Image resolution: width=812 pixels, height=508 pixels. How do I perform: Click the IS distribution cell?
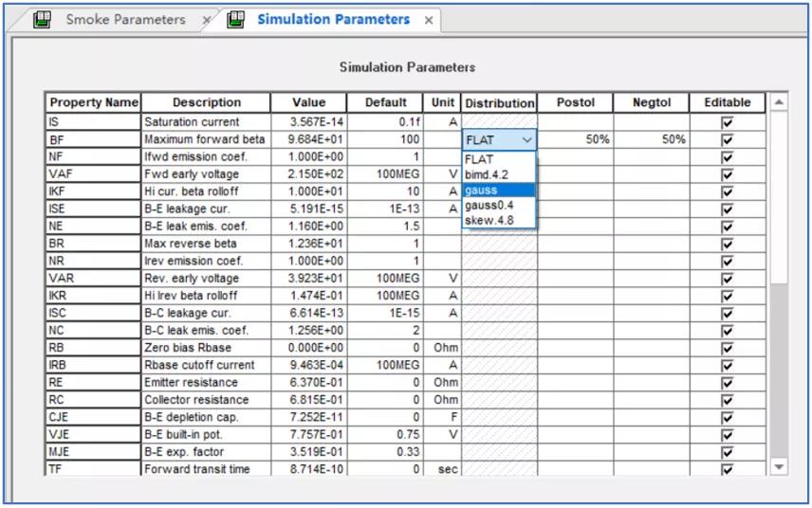[x=499, y=121]
